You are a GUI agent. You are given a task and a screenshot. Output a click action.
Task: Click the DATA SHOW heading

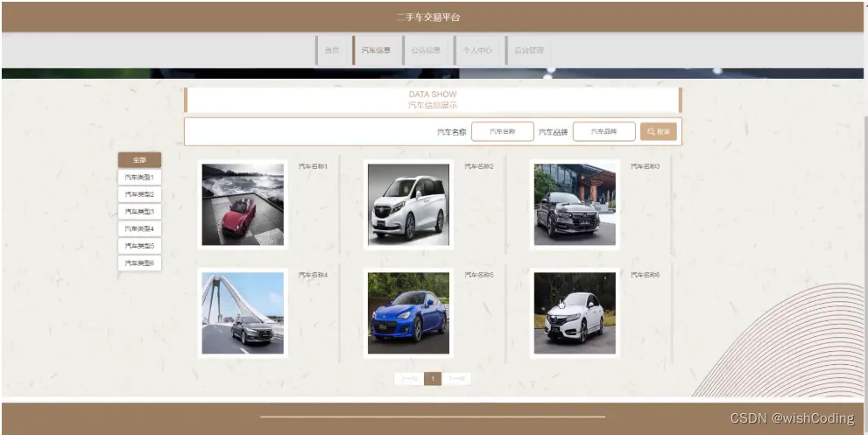[433, 94]
